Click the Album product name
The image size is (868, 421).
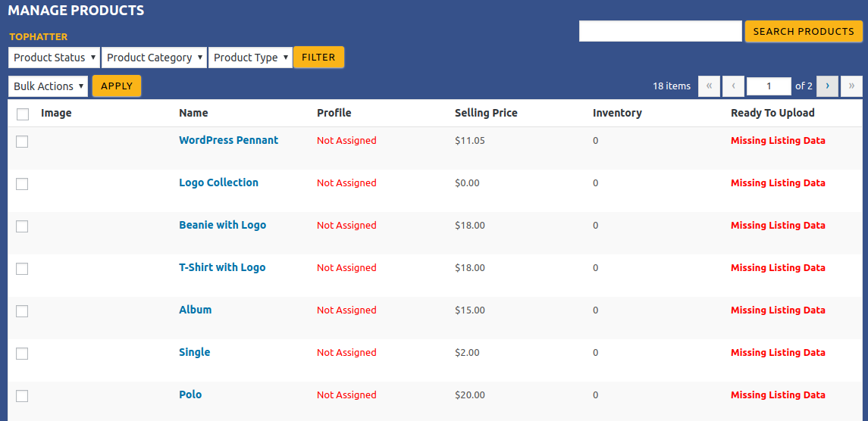point(195,310)
